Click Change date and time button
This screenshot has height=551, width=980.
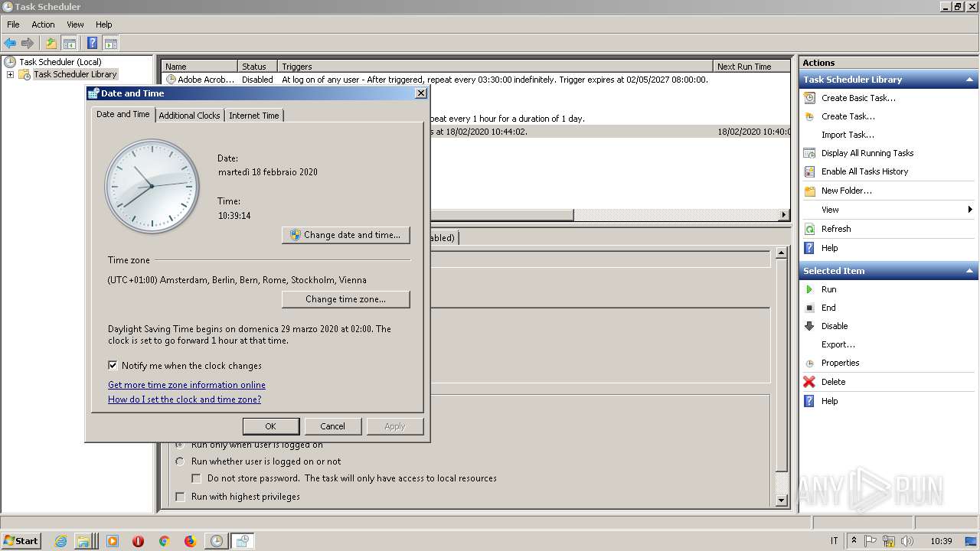346,235
